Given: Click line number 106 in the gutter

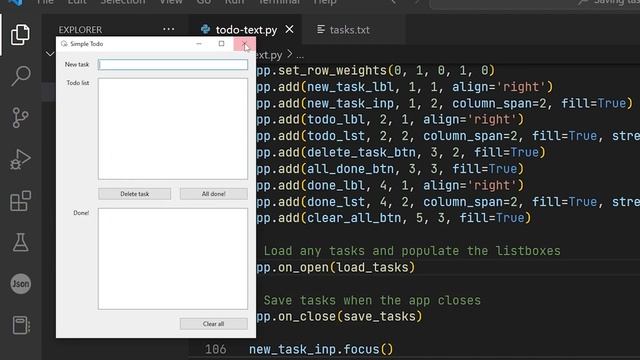Looking at the screenshot, I should point(216,349).
